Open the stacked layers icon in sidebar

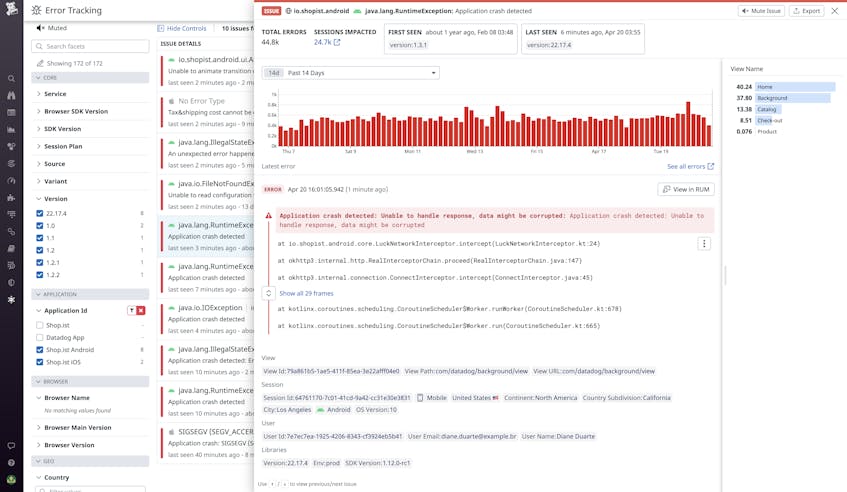[11, 164]
